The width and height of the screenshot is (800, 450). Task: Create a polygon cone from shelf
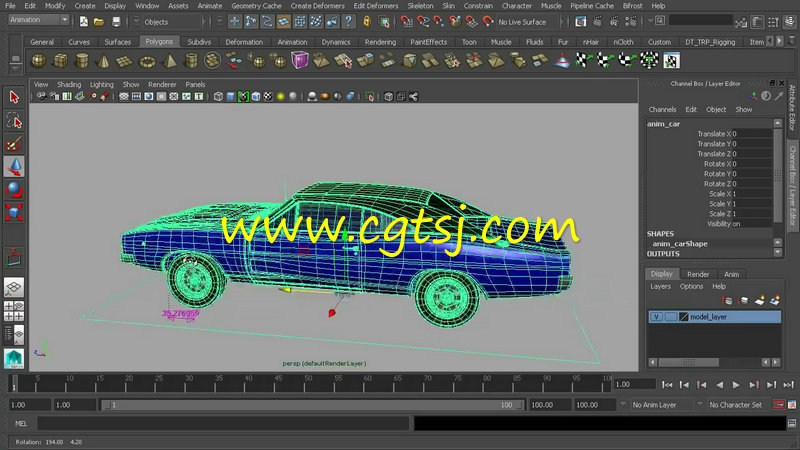click(104, 61)
